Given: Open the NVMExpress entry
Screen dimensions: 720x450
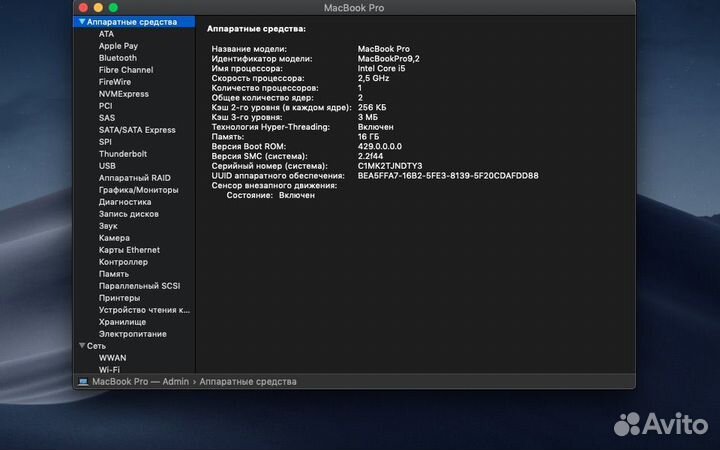Looking at the screenshot, I should tap(124, 94).
